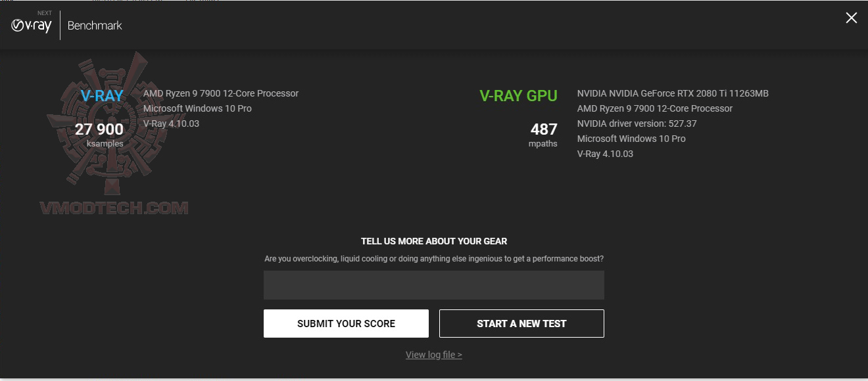Click the V-Ray Next logo icon

pos(32,24)
